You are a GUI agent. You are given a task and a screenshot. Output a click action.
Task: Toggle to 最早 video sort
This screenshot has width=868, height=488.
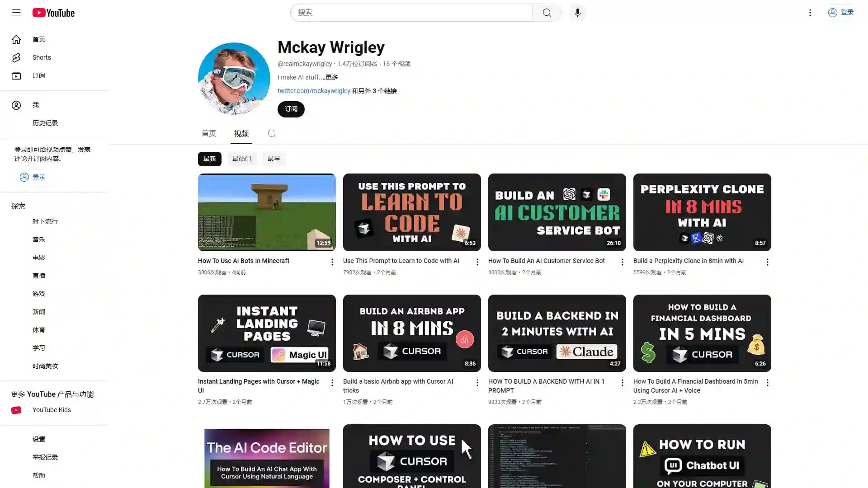[274, 159]
